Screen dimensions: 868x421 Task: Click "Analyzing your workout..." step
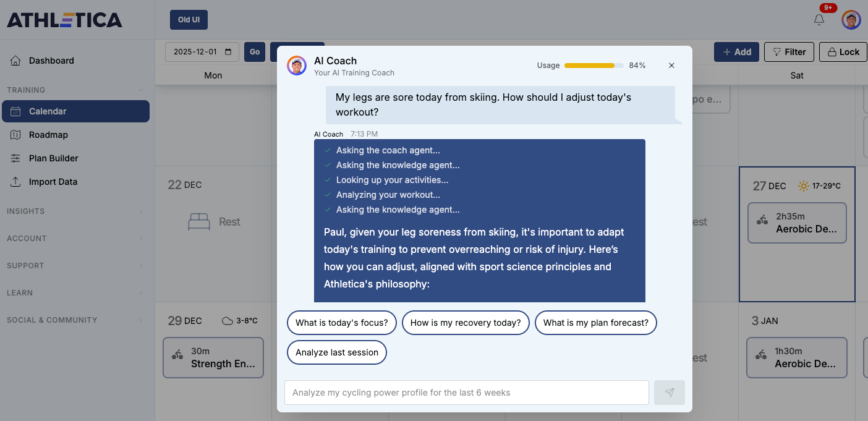click(x=388, y=195)
